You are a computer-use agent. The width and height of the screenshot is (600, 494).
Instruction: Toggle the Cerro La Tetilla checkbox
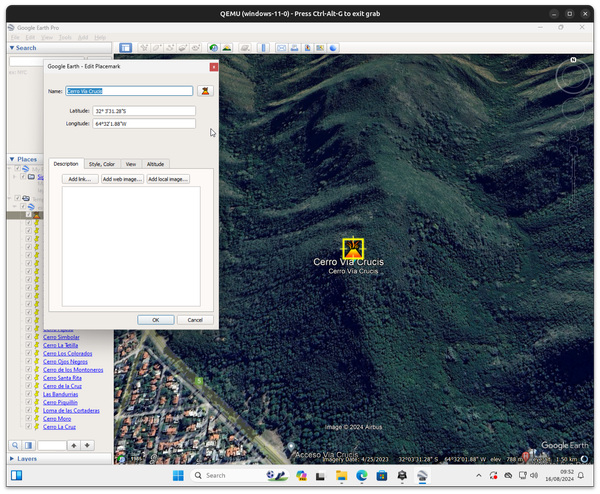coord(28,345)
